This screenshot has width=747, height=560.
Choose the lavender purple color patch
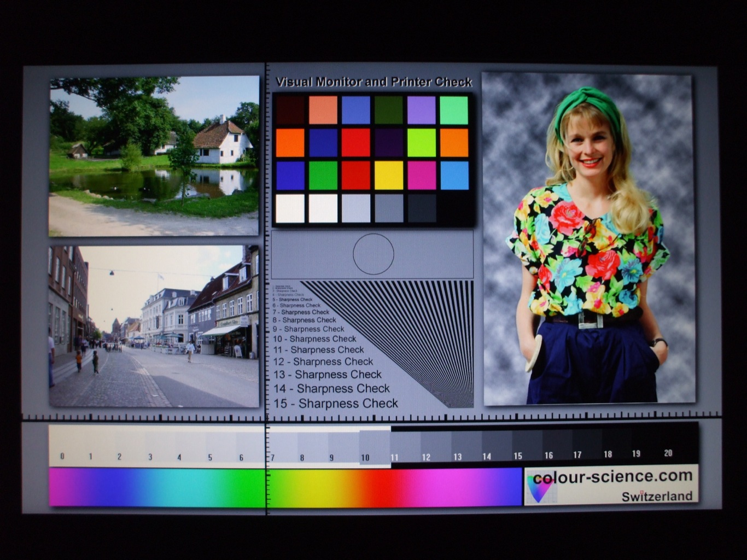tap(422, 110)
